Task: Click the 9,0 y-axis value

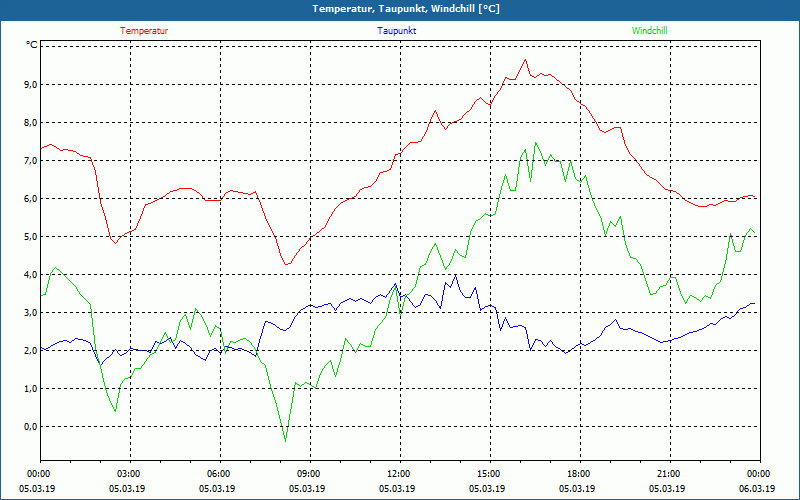Action: pyautogui.click(x=32, y=85)
